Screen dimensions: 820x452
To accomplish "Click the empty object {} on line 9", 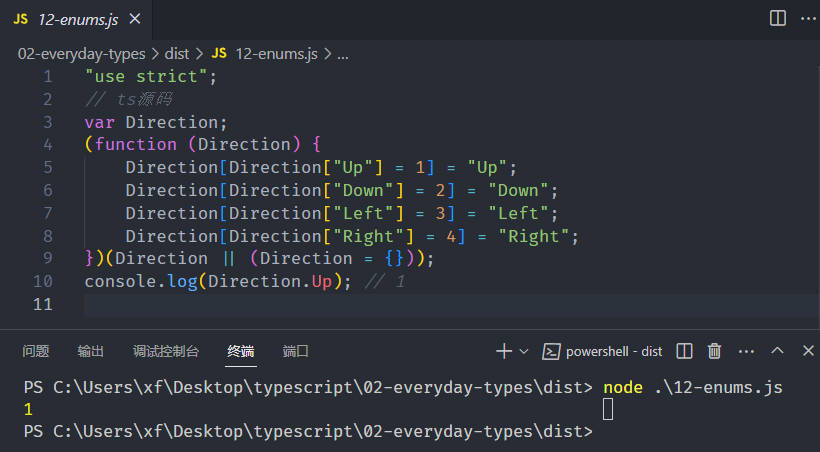I will coord(395,258).
